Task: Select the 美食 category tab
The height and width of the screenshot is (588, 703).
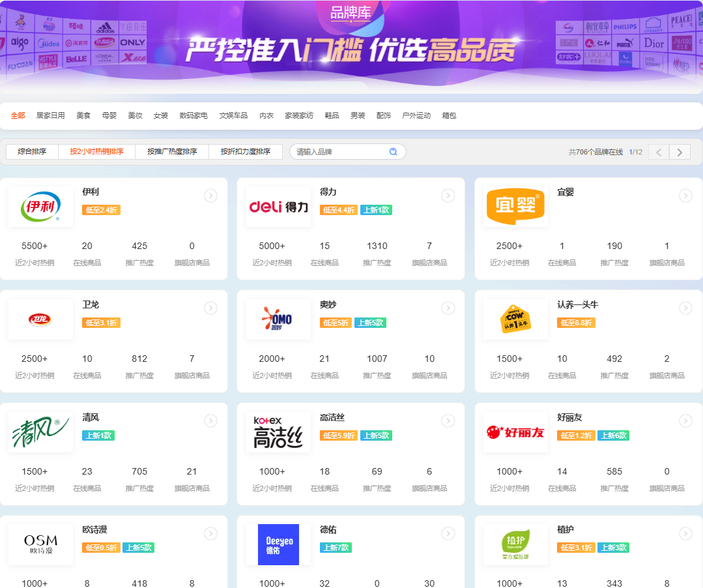Action: (x=83, y=116)
